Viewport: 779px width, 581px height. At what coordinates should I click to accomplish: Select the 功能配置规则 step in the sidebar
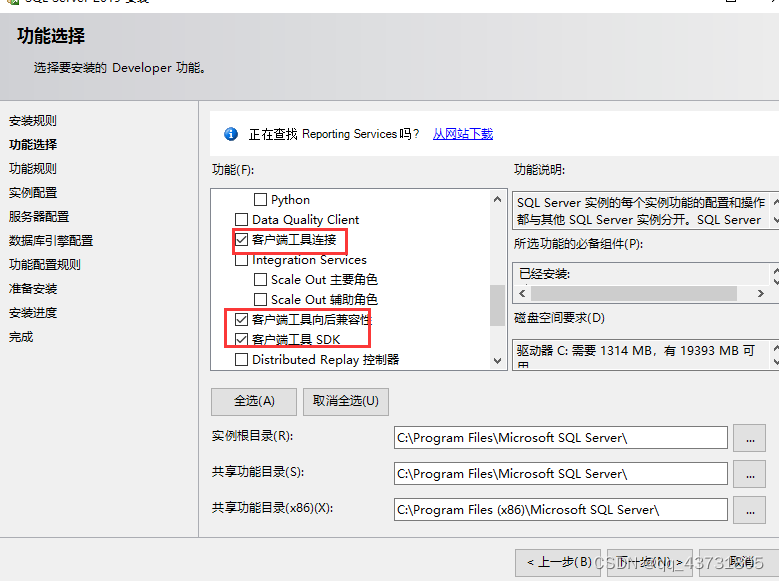click(x=45, y=264)
